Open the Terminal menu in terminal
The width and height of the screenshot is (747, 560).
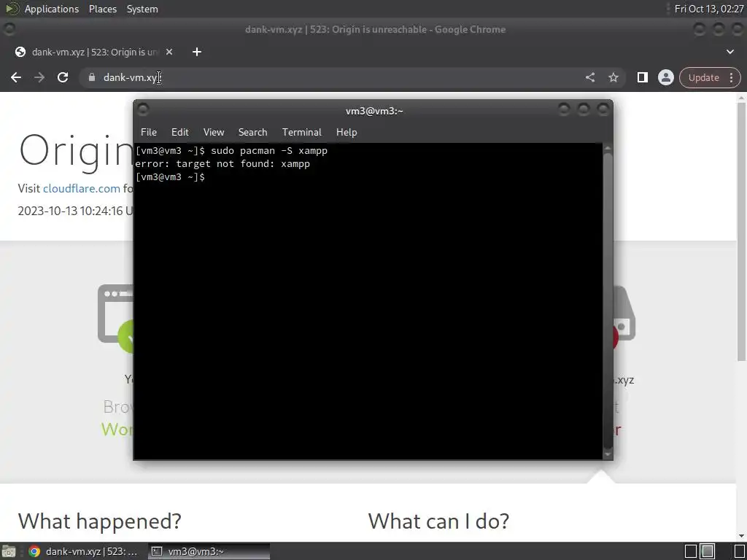point(301,133)
